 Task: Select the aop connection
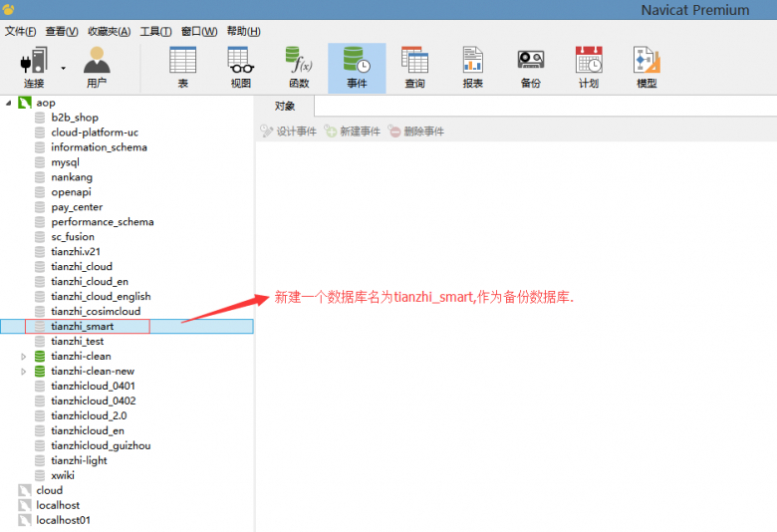click(46, 103)
